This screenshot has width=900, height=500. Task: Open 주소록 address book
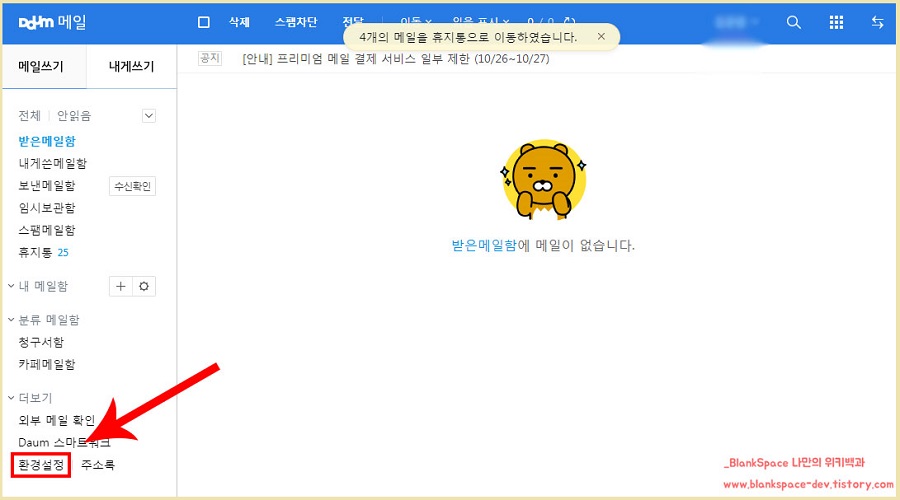pyautogui.click(x=98, y=464)
